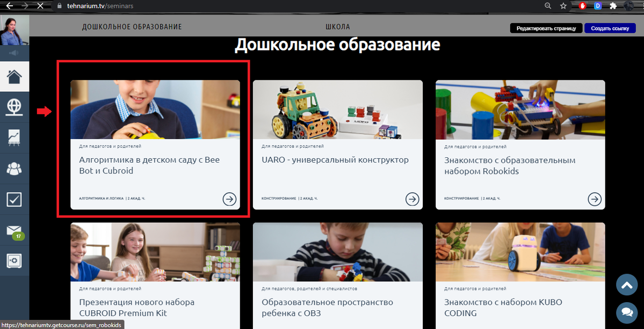Screen dimensions: 644x329
Task: Click the Редактировать страницу button
Action: point(546,28)
